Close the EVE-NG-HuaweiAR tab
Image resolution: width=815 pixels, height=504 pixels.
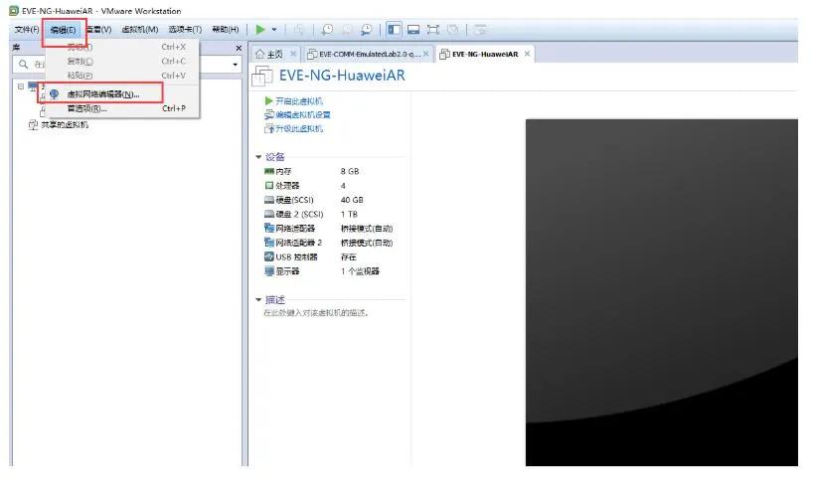coord(527,54)
